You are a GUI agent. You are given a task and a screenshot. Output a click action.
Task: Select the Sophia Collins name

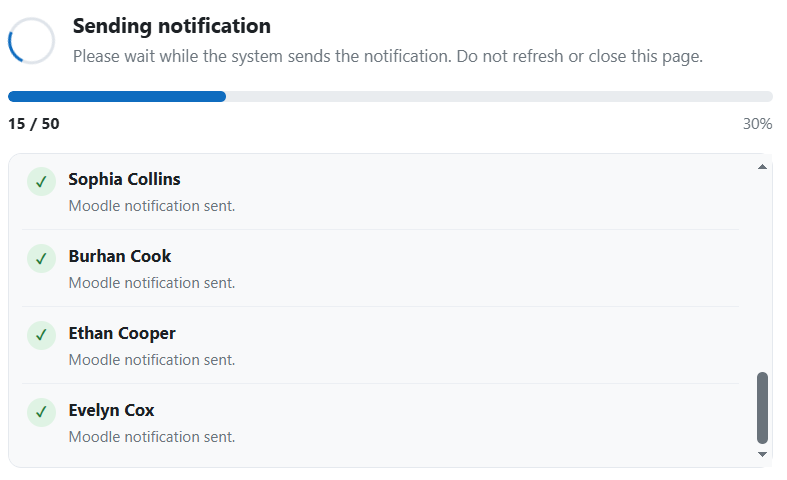(x=124, y=179)
